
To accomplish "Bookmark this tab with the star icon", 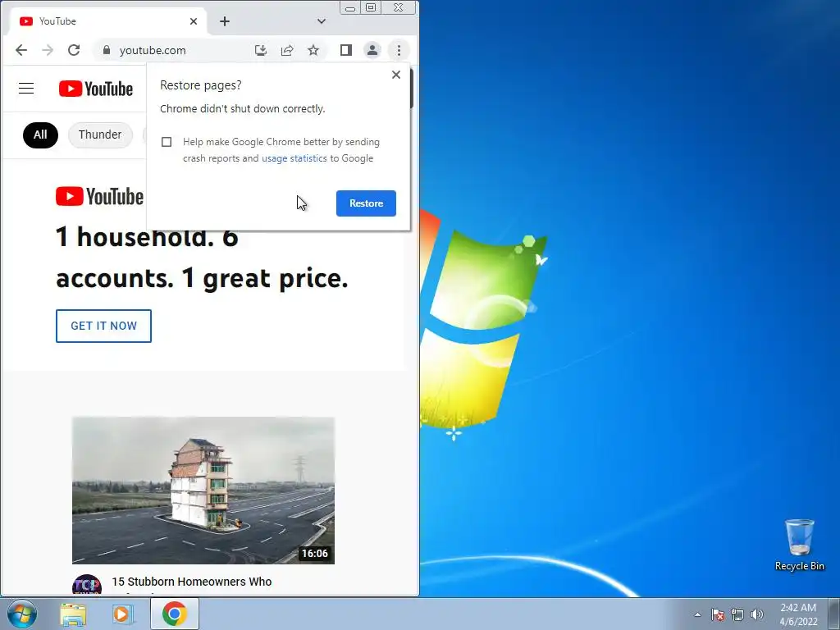I will click(x=313, y=50).
